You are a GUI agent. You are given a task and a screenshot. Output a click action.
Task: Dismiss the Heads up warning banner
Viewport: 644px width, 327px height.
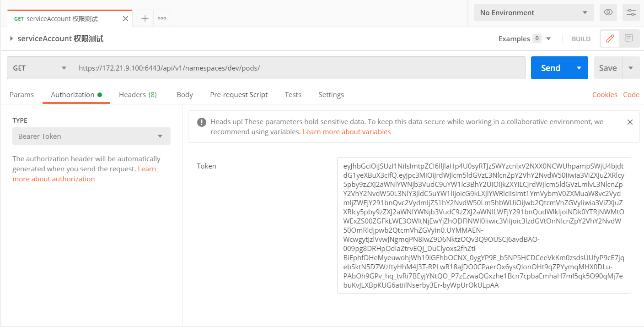[x=630, y=122]
